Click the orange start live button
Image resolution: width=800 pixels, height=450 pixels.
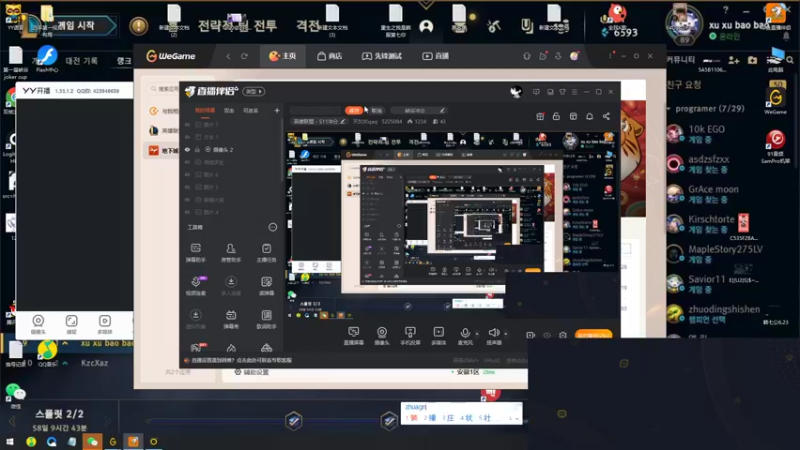coord(593,335)
